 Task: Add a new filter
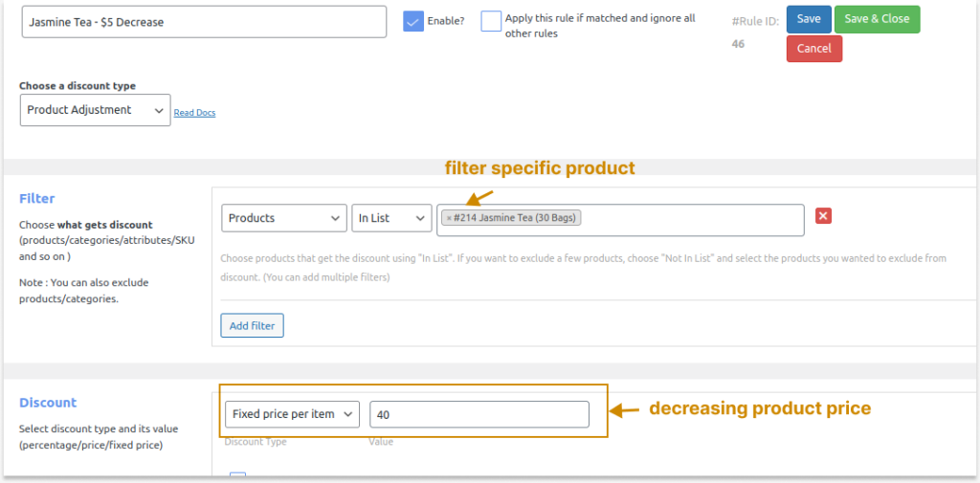click(x=252, y=326)
